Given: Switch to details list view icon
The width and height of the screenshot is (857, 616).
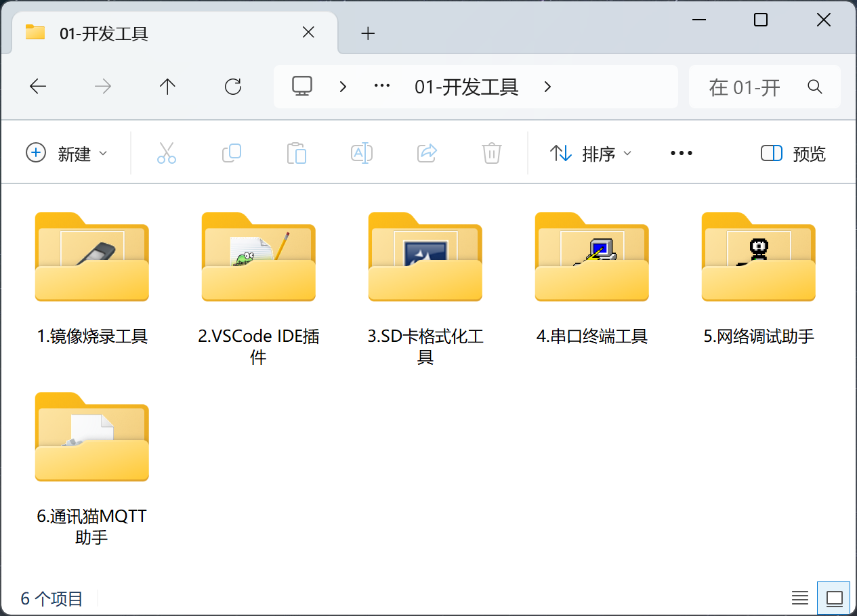Looking at the screenshot, I should point(800,598).
